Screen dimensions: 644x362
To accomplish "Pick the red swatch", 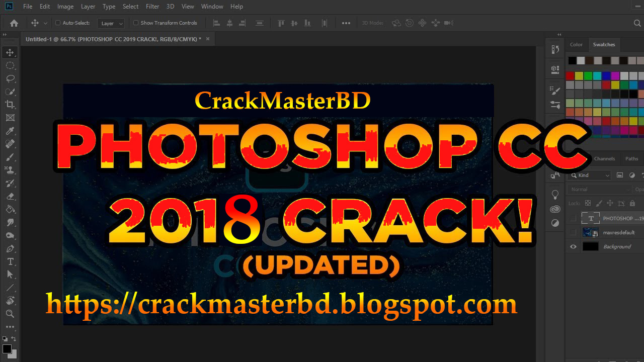I will point(570,76).
